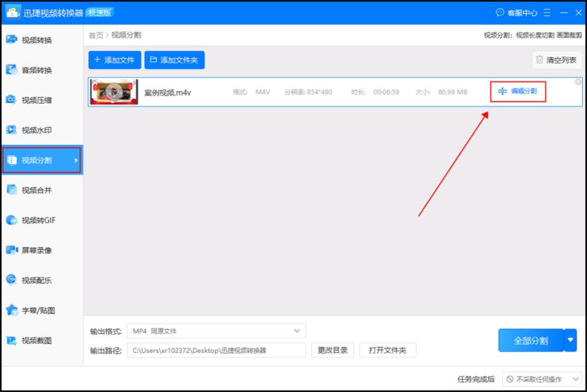Click the 首页 breadcrumb link
This screenshot has width=587, height=392.
pyautogui.click(x=96, y=35)
